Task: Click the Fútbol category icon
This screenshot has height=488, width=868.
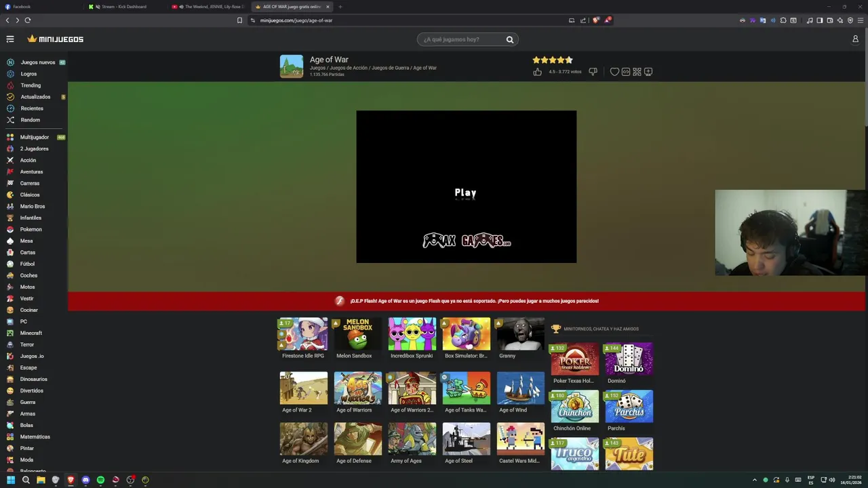Action: click(10, 264)
